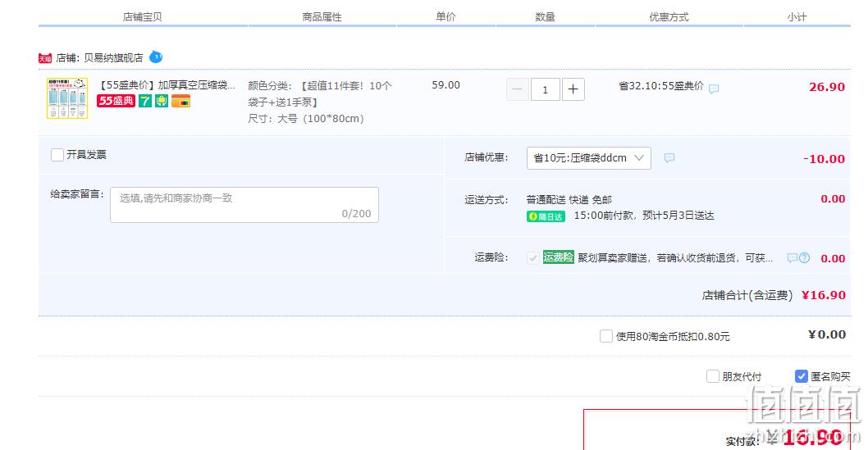Click the 59.00 unit price
The image size is (868, 450).
click(x=445, y=85)
